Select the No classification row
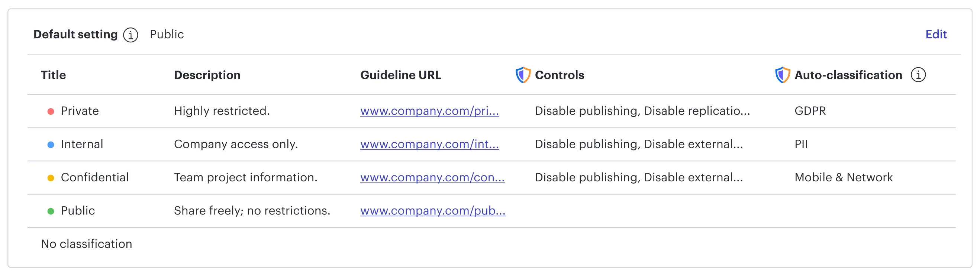Image resolution: width=980 pixels, height=275 pixels. coord(491,244)
